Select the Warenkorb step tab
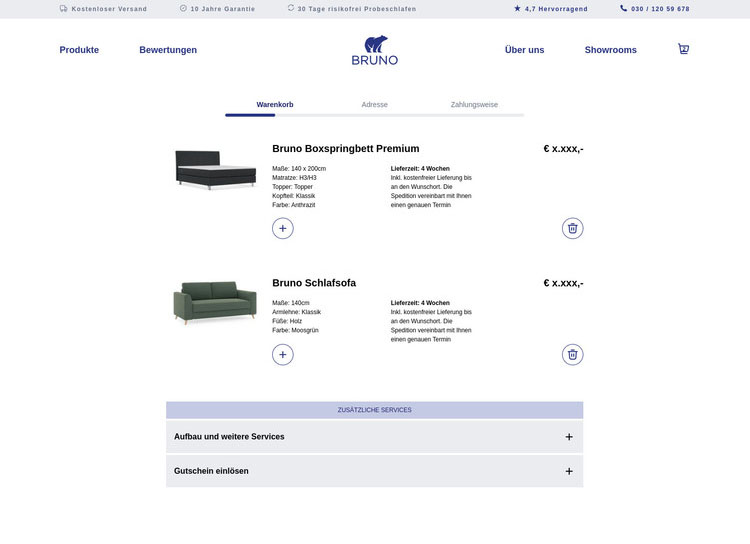Screen dimensions: 750x544 274,104
